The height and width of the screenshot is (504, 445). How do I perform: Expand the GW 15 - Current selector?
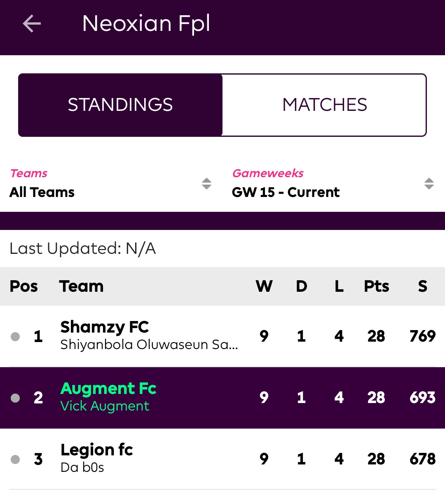pyautogui.click(x=334, y=183)
